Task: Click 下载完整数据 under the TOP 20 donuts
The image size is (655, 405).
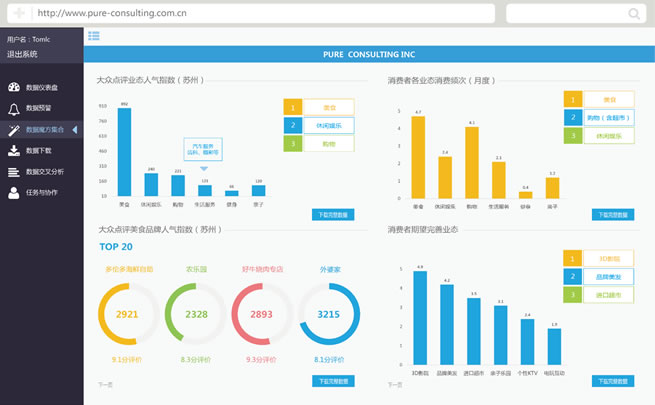Action: click(334, 381)
